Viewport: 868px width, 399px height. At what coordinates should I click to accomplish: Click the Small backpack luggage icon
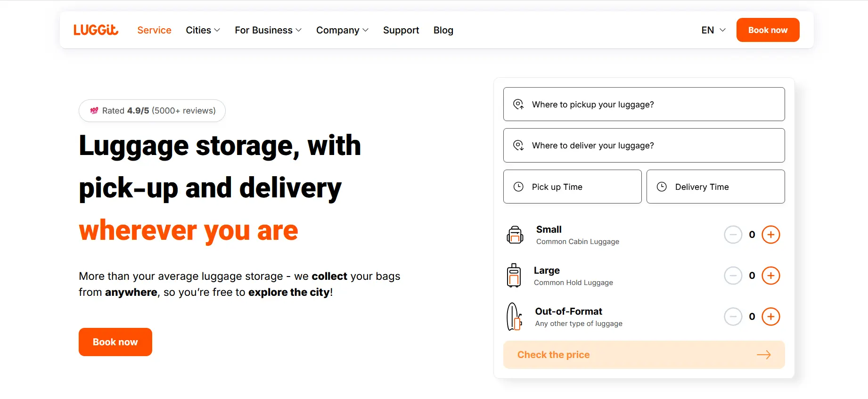pyautogui.click(x=515, y=235)
